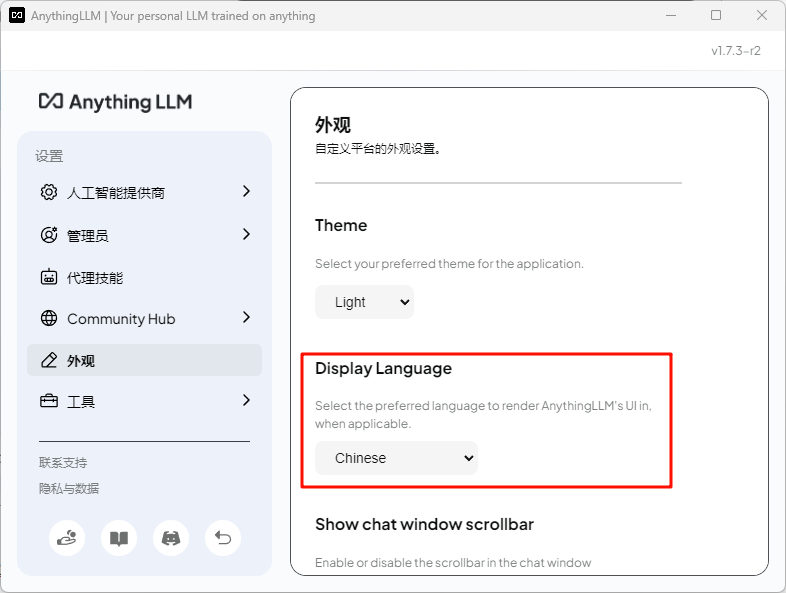Click the 自定义平台的外观设置 subtitle

[377, 149]
